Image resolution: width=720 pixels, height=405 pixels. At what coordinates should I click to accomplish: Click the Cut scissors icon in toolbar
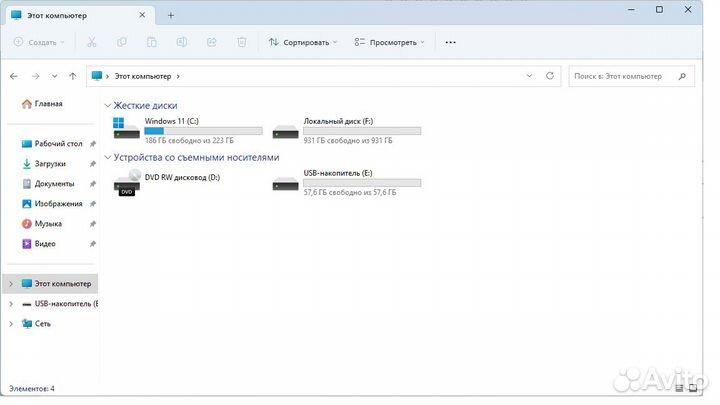tap(92, 42)
